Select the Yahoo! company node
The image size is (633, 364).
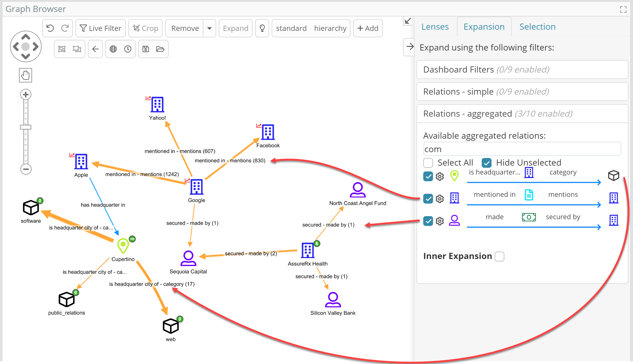click(157, 105)
